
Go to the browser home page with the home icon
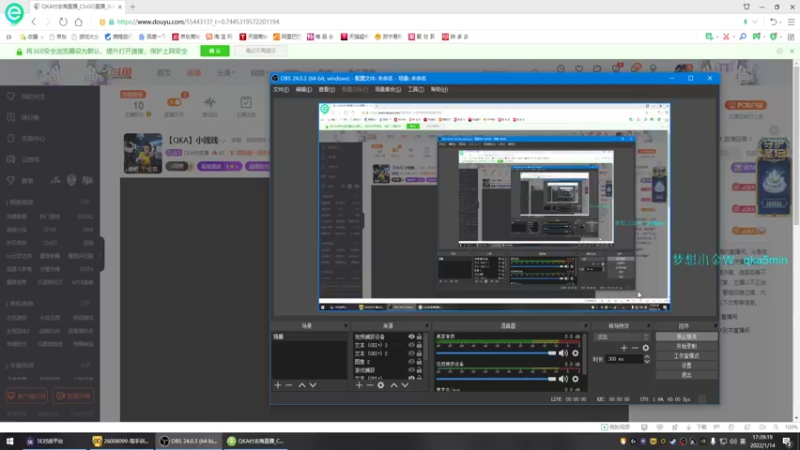[79, 22]
